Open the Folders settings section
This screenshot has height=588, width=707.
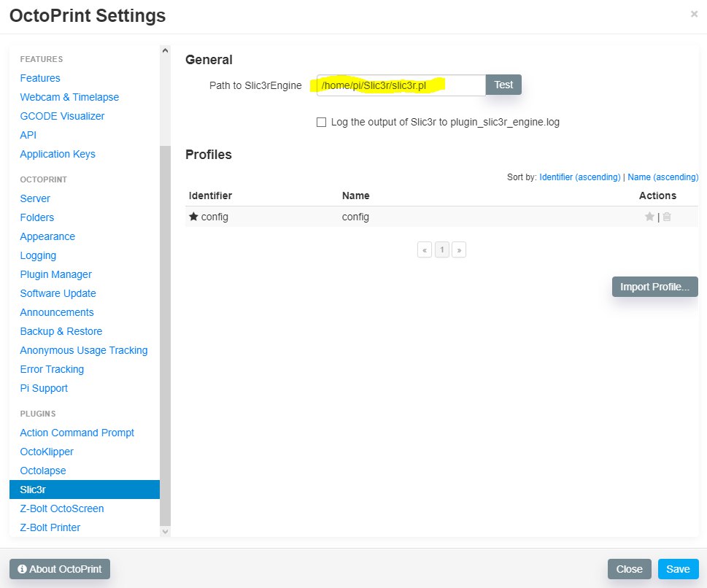coord(37,218)
